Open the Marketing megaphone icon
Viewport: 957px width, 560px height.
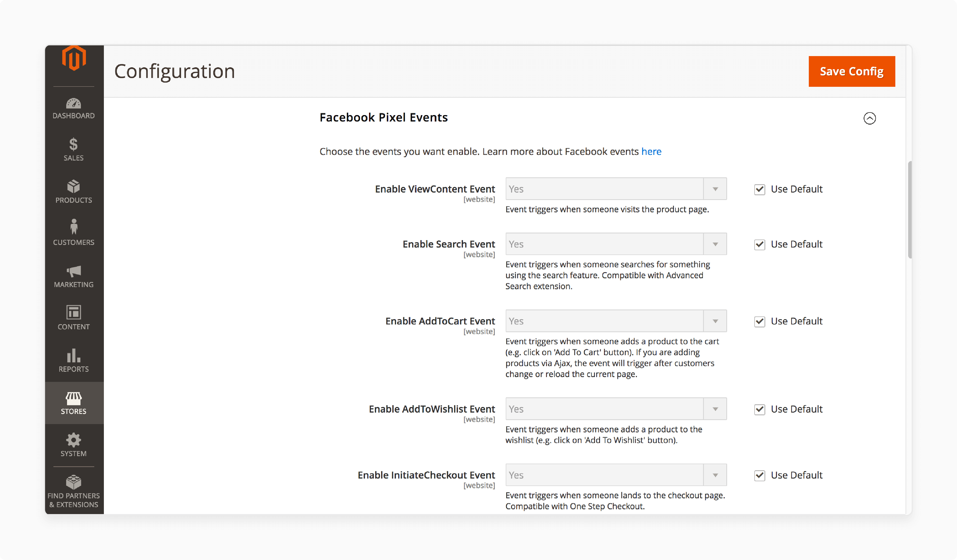(x=74, y=271)
